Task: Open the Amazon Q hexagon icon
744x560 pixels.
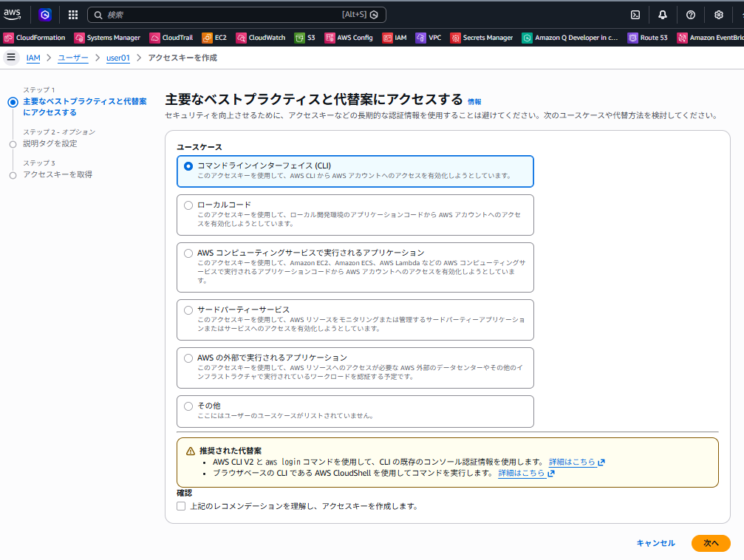Action: tap(45, 15)
